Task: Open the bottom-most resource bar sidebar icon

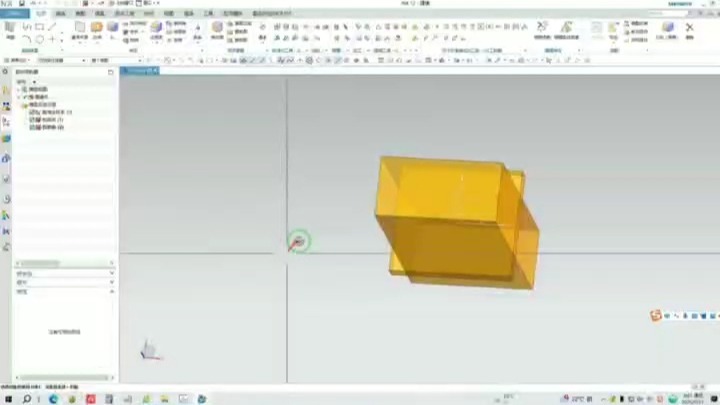Action: (6, 247)
